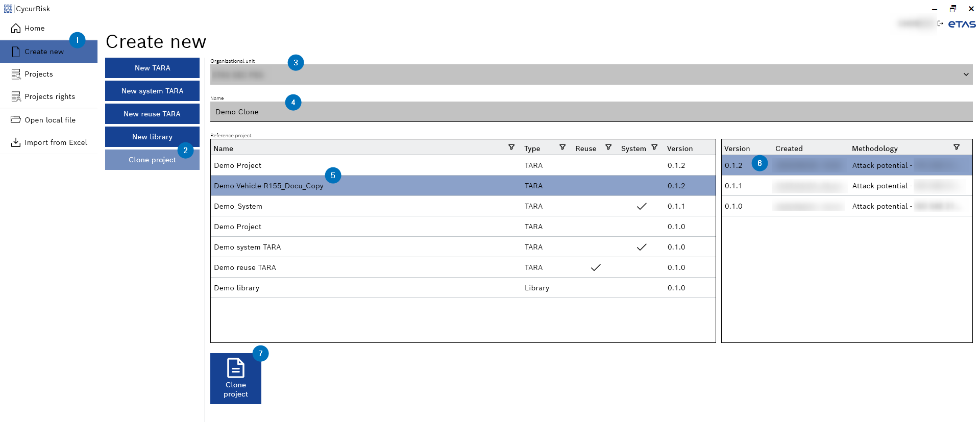
Task: Click the logout icon beside ETAS logo
Action: pos(940,23)
